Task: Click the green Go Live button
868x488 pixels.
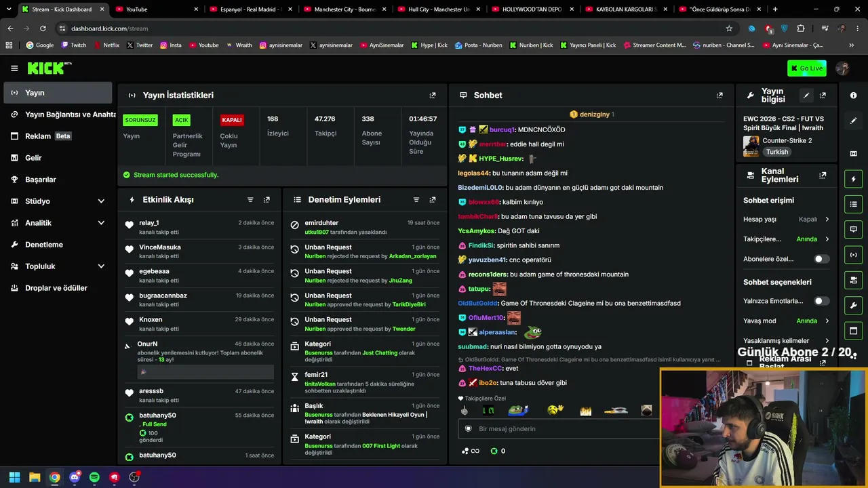Action: 807,68
